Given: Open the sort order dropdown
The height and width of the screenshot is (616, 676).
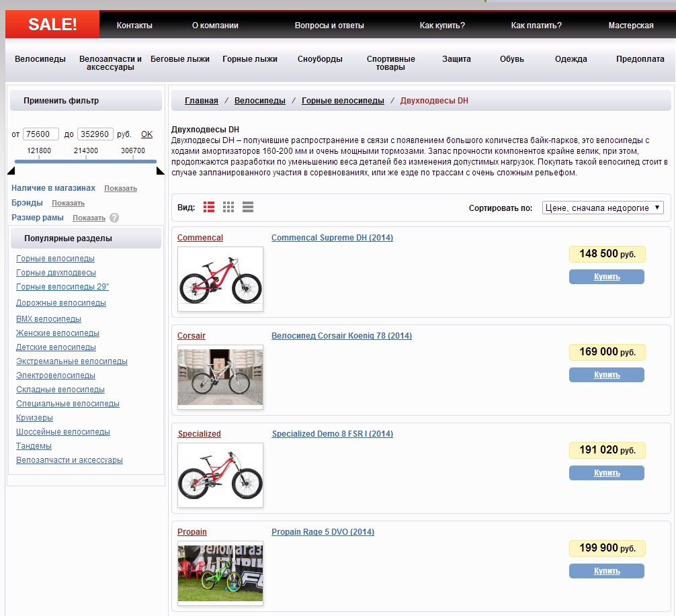Looking at the screenshot, I should pos(603,208).
